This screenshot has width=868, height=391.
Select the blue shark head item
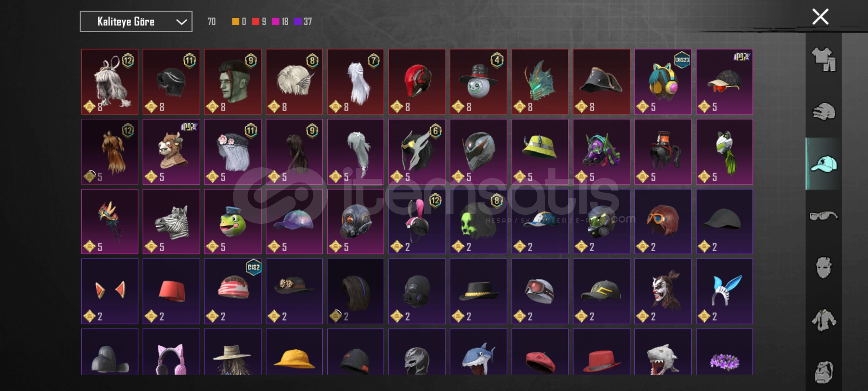[478, 352]
